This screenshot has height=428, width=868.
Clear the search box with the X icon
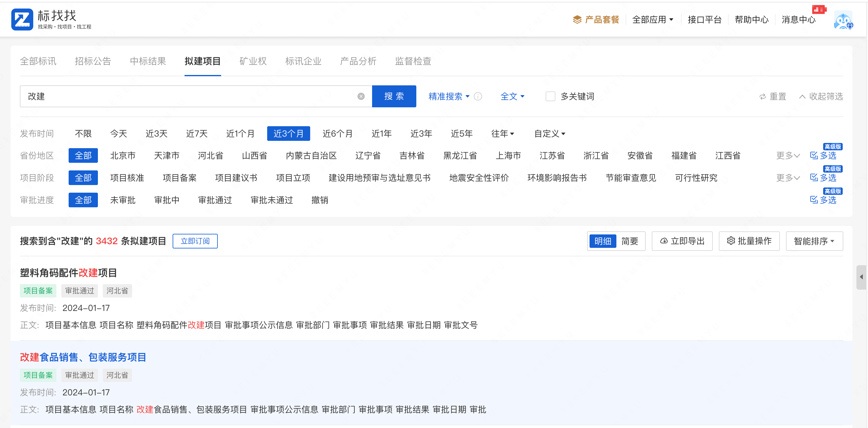point(361,96)
